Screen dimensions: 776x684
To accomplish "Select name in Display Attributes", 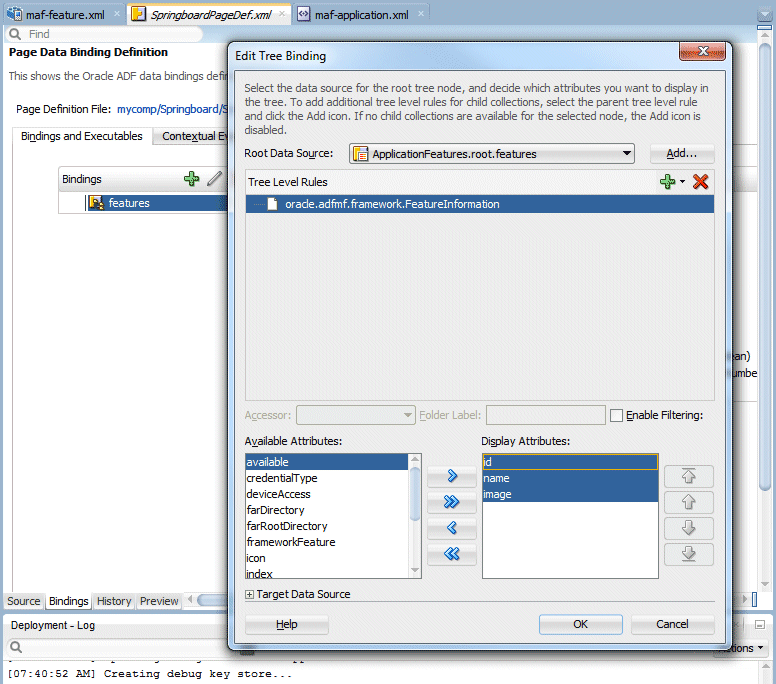I will (x=570, y=478).
